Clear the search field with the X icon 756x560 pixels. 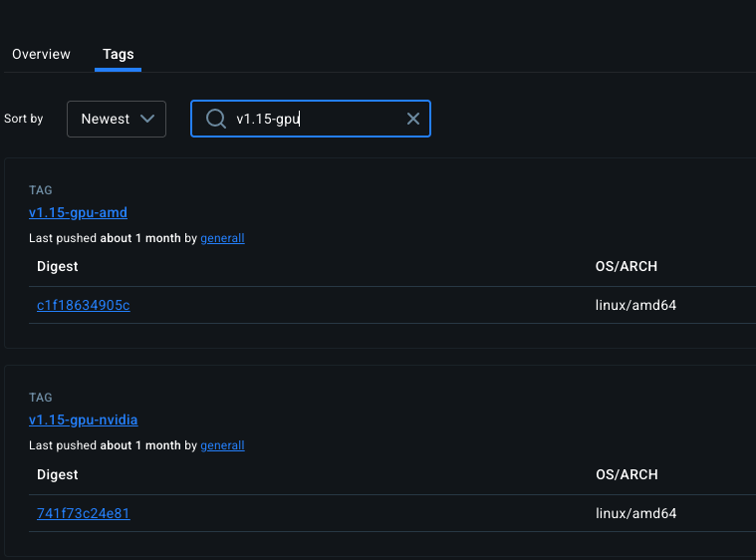click(413, 120)
